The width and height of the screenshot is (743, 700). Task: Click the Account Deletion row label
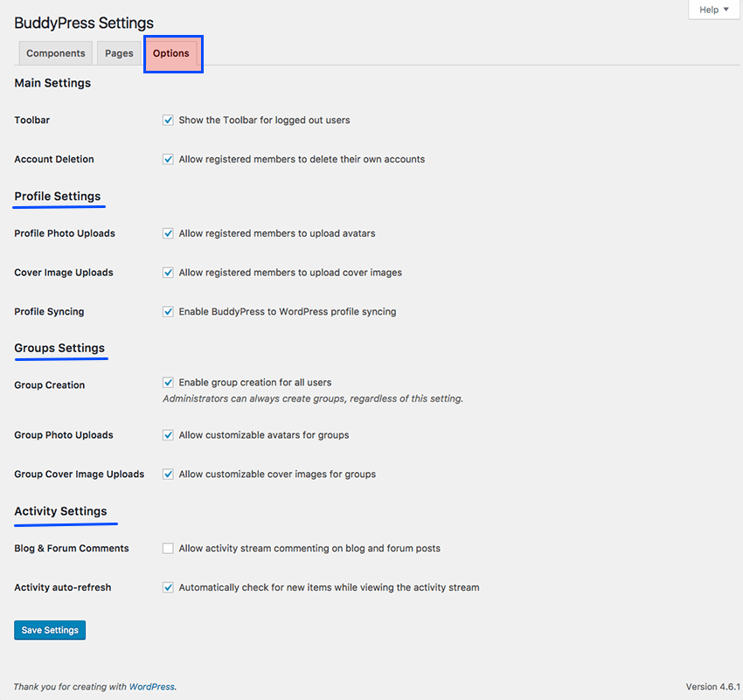point(54,159)
